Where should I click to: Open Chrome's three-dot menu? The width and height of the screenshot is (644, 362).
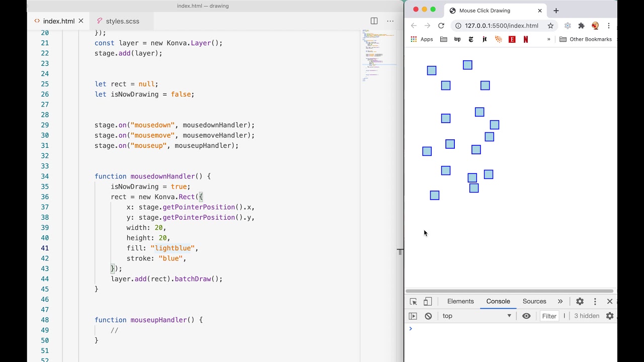click(x=609, y=26)
